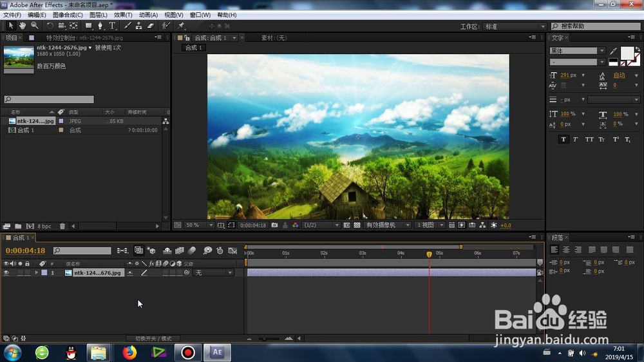This screenshot has width=644, height=362.
Task: Toggle auto-keyframe stopwatch in timeline
Action: click(x=220, y=250)
